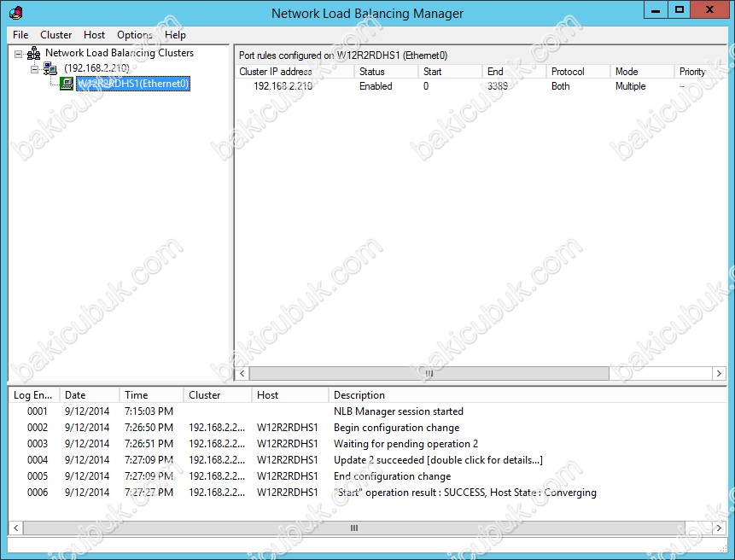Close the Network Load Balancing Manager window

709,10
